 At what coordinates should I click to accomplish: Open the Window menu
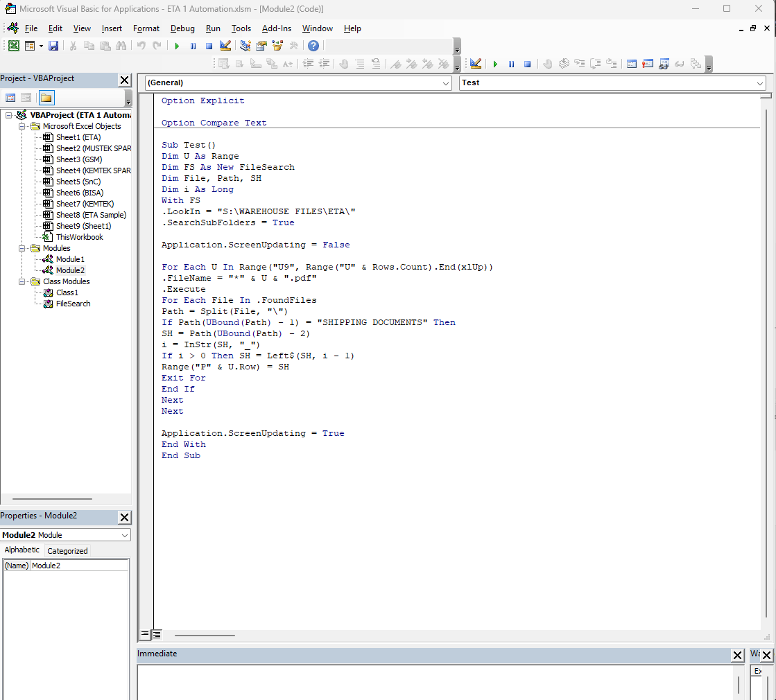pyautogui.click(x=317, y=28)
